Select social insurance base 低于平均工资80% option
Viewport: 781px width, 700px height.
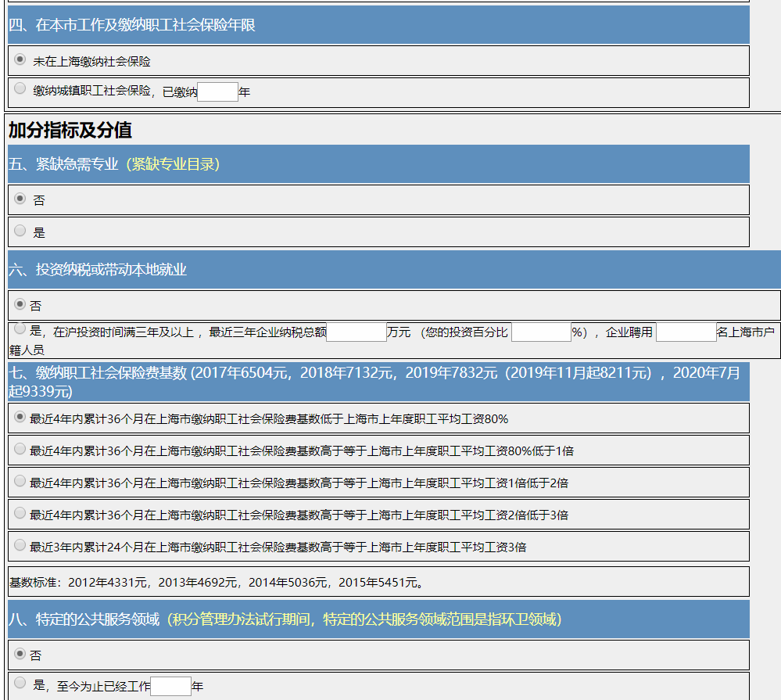point(20,418)
